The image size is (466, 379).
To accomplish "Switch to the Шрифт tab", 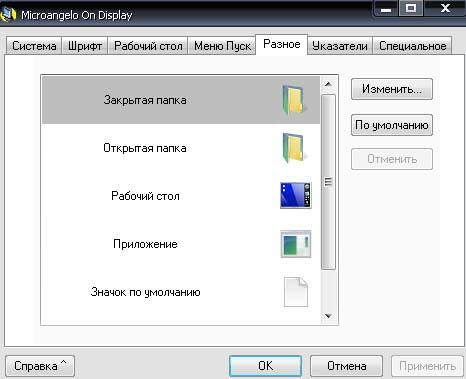I will [85, 46].
